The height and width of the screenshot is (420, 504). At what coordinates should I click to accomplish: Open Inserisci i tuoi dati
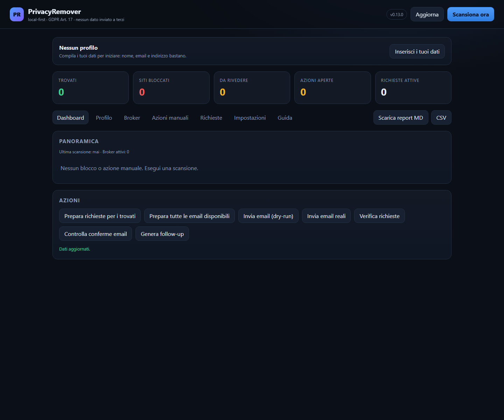pyautogui.click(x=417, y=51)
